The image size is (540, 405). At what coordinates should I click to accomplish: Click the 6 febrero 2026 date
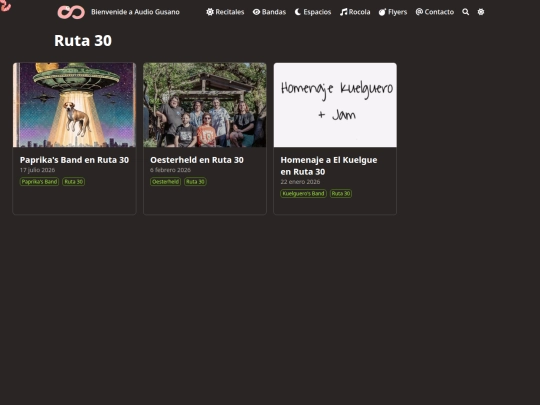tap(170, 170)
